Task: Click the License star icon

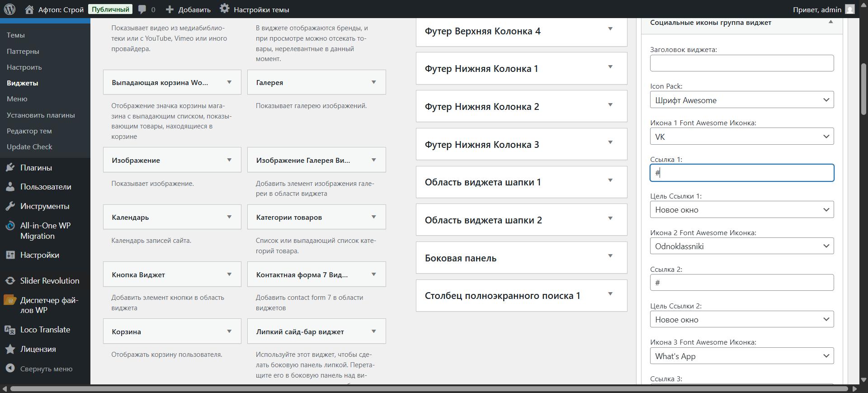Action: point(10,349)
